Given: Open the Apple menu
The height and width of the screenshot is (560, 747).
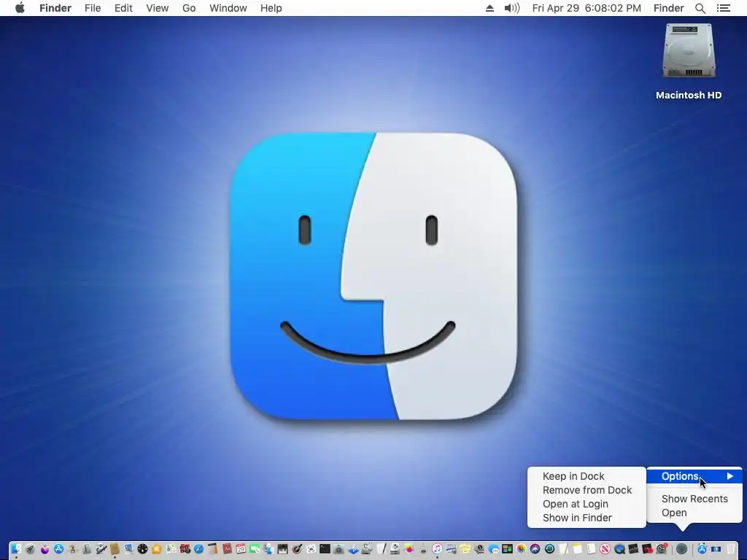Looking at the screenshot, I should (20, 8).
